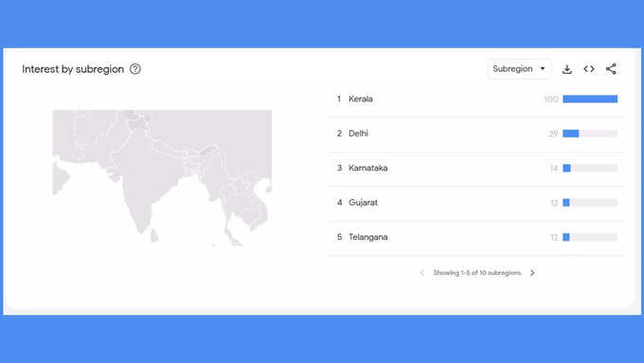Image resolution: width=644 pixels, height=363 pixels.
Task: Select Kerala in the subregion list
Action: click(x=477, y=100)
